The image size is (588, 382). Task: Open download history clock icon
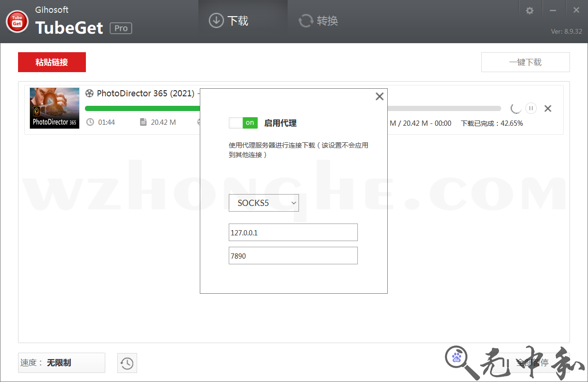pos(127,363)
